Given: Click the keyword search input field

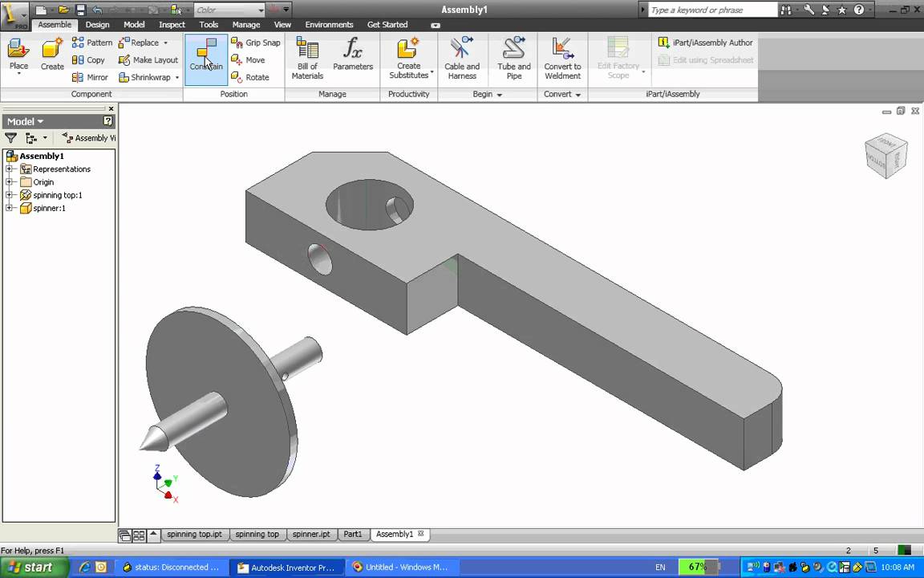Looking at the screenshot, I should (712, 10).
